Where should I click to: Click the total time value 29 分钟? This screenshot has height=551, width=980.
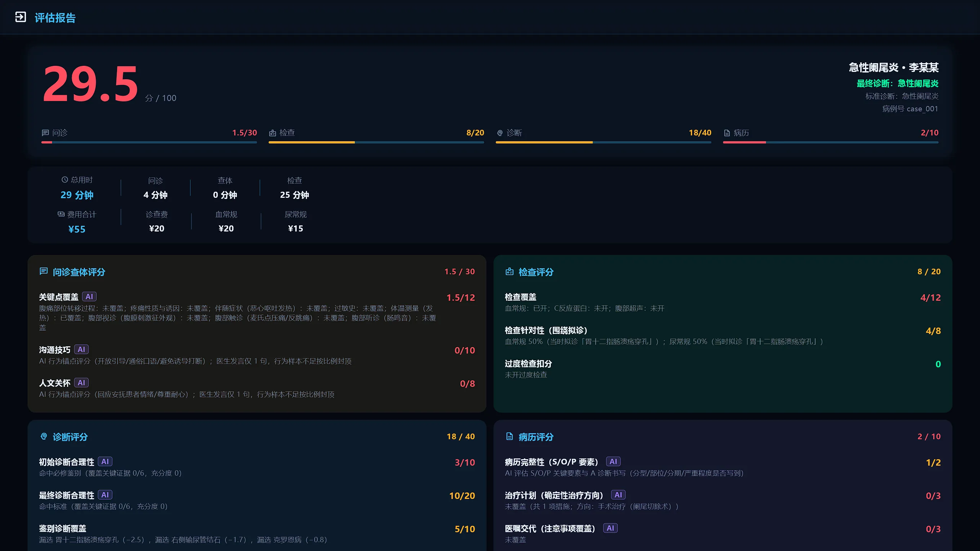(77, 195)
